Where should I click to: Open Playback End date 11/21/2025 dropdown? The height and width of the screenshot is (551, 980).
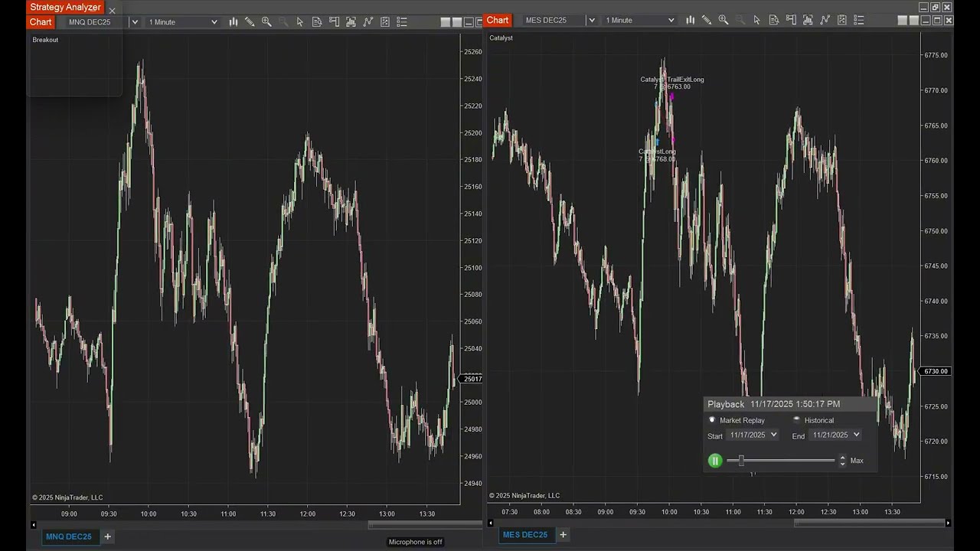[x=836, y=435]
